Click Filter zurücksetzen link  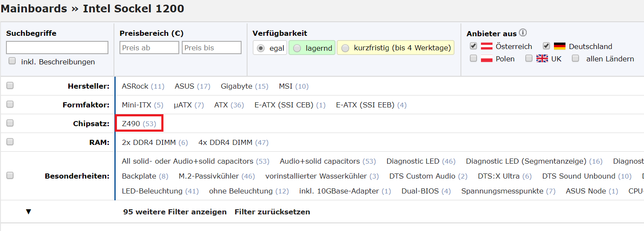click(272, 212)
